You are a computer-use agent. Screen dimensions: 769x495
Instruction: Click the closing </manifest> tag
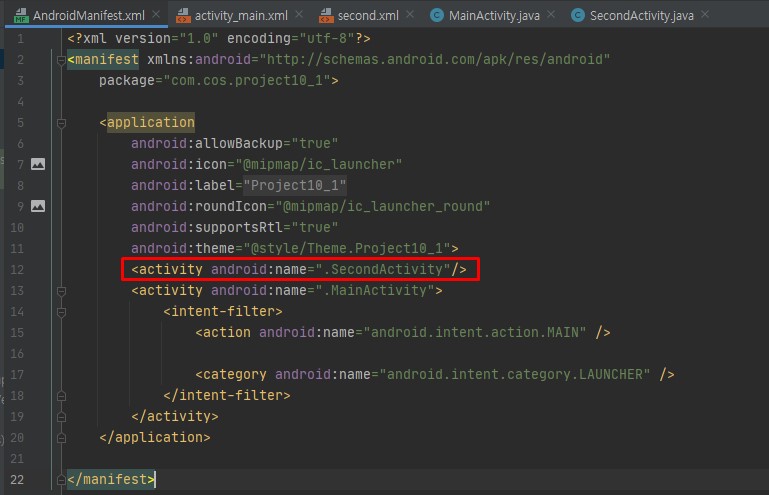pyautogui.click(x=111, y=479)
